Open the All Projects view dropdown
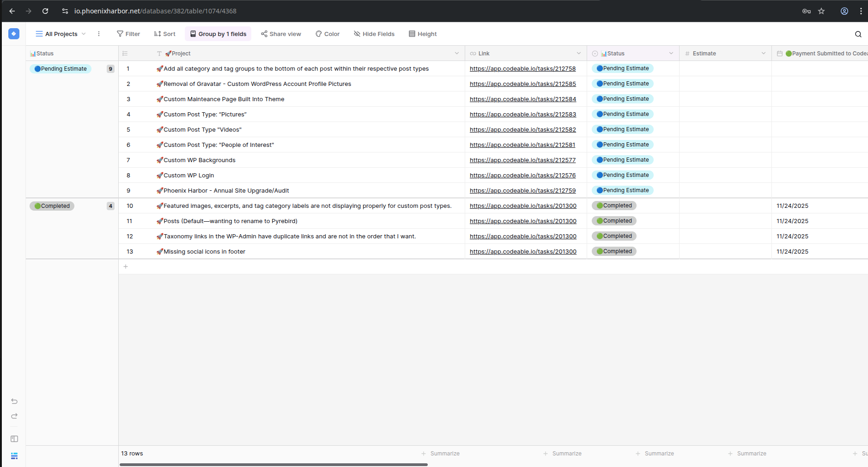This screenshot has width=868, height=467. coord(61,34)
